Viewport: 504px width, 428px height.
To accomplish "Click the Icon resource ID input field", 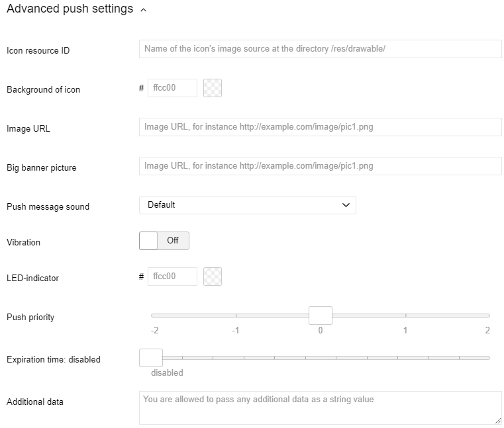I will point(320,49).
